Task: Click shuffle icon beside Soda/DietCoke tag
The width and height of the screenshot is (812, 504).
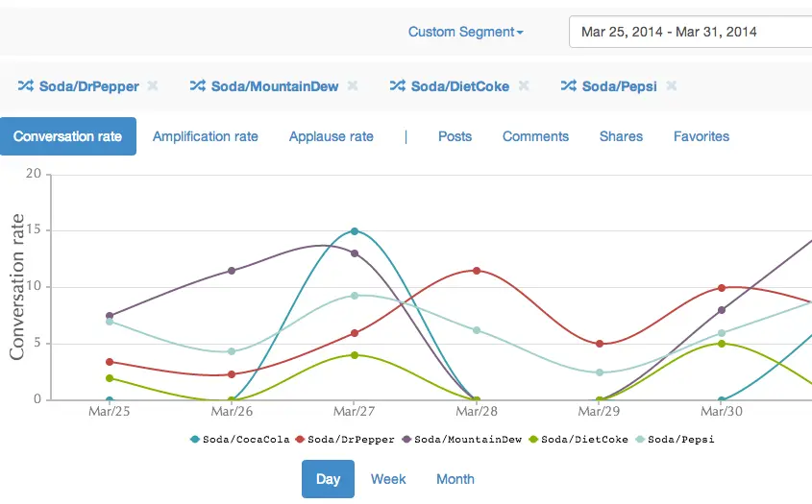Action: point(397,86)
